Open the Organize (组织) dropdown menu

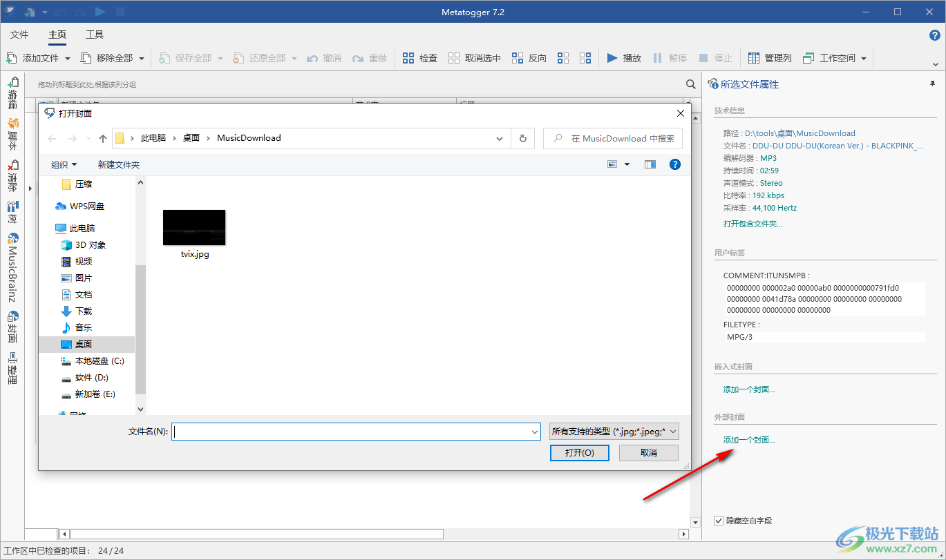click(x=64, y=164)
